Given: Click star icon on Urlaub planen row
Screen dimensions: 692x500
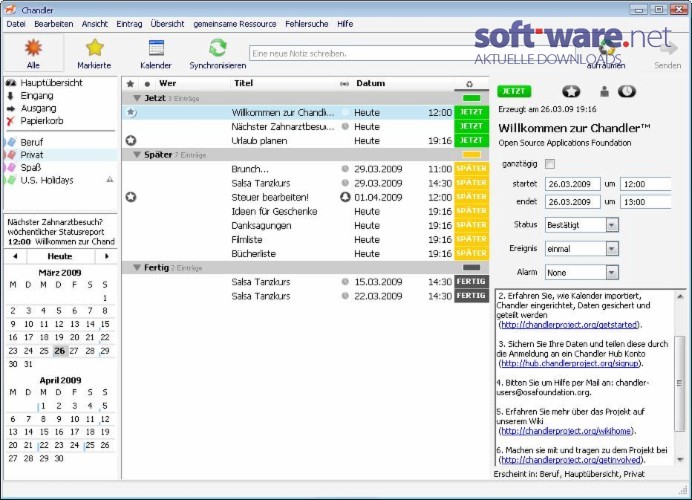Looking at the screenshot, I should point(131,141).
